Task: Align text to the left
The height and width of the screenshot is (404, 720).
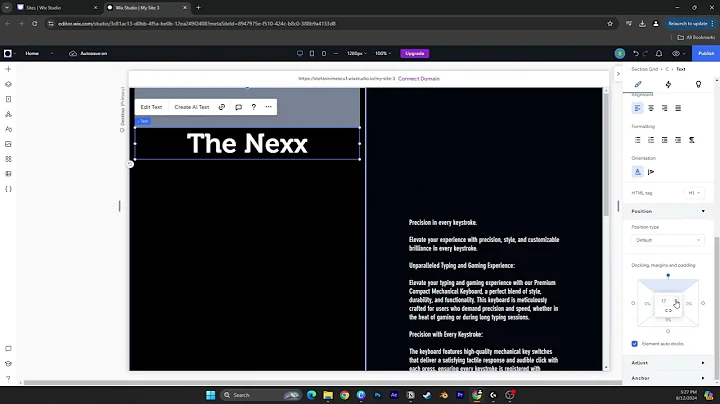Action: click(637, 108)
